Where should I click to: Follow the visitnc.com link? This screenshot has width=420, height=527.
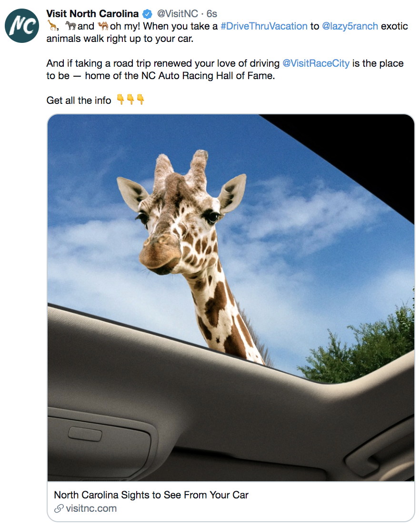[91, 508]
